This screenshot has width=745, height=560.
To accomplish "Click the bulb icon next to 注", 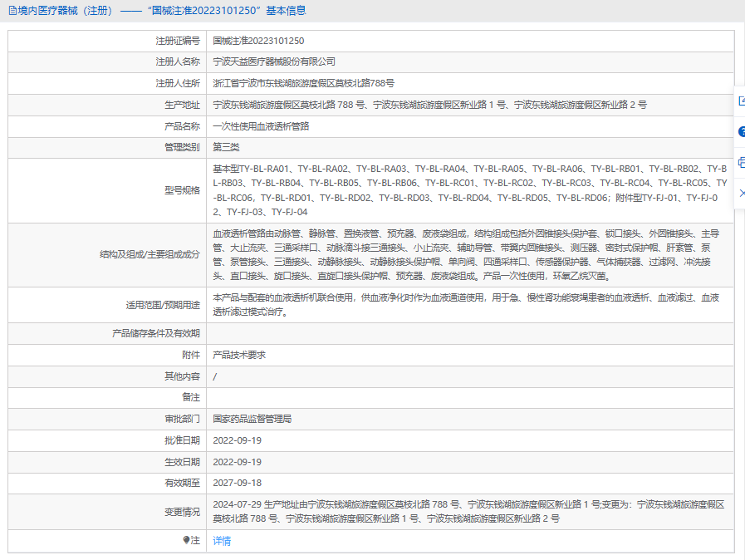I will point(186,540).
